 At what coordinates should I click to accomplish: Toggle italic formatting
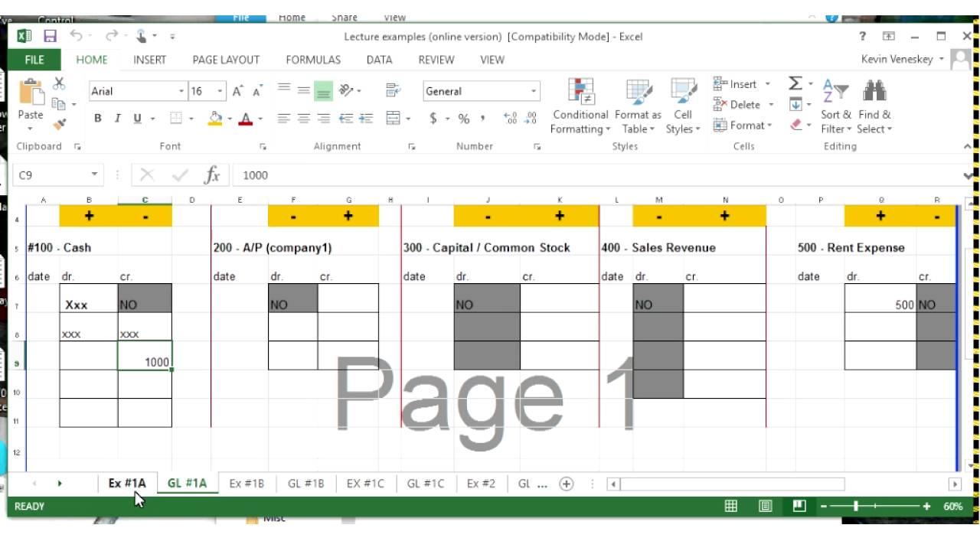118,118
